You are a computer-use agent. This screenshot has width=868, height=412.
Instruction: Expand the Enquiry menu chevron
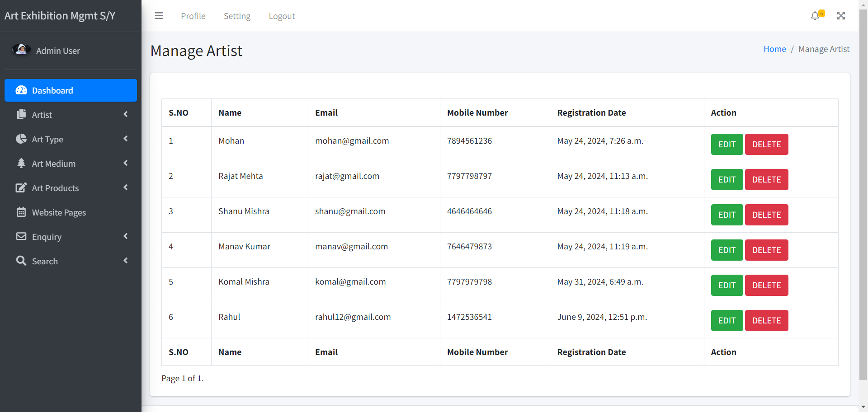tap(125, 236)
